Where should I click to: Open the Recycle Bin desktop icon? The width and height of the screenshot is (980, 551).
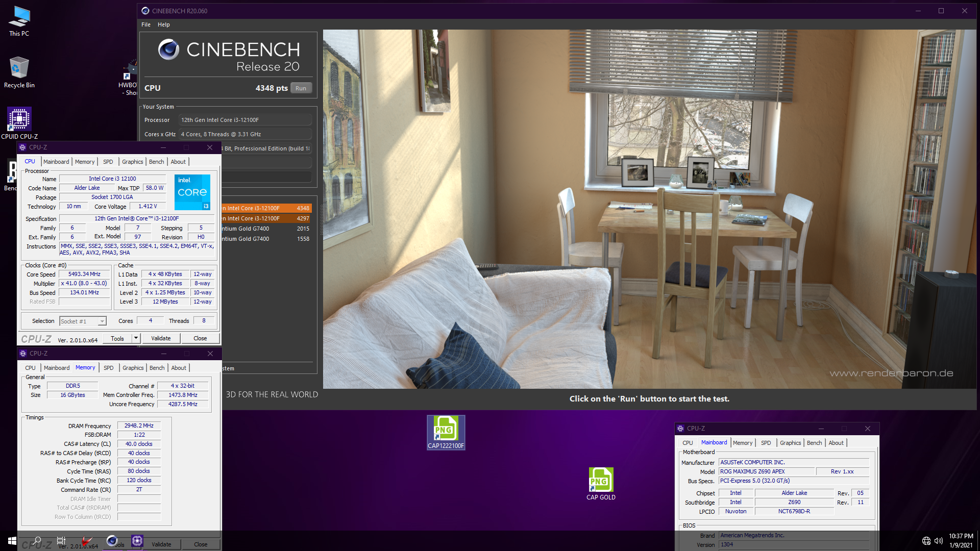(x=19, y=73)
